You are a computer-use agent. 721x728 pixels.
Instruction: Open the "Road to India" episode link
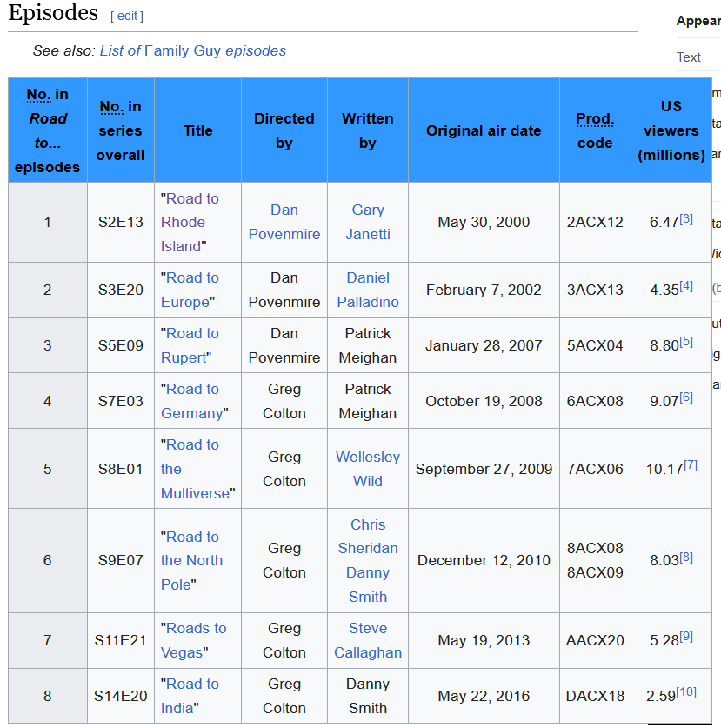[190, 696]
